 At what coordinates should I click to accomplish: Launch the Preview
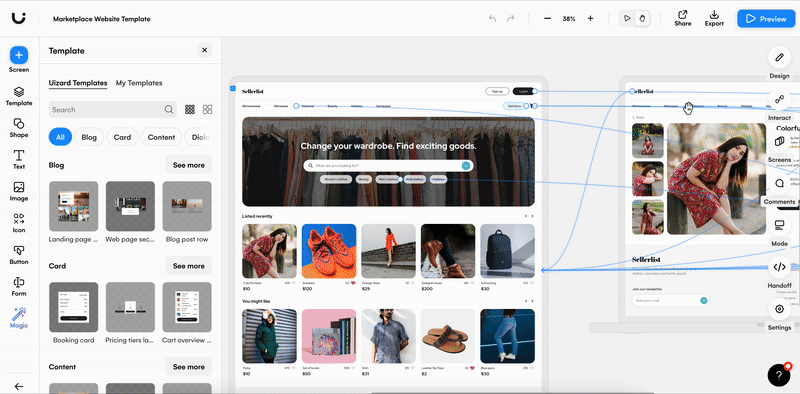coord(766,19)
